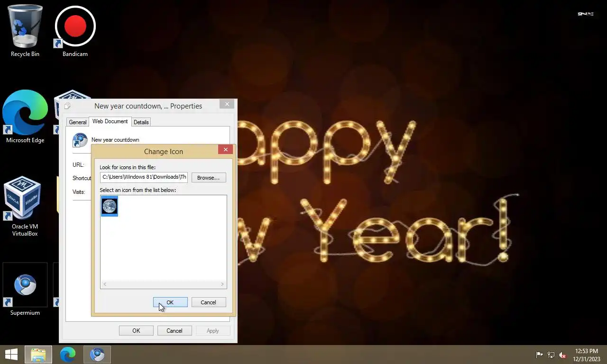
Task: Open Supermium desktop shortcut
Action: pyautogui.click(x=25, y=290)
